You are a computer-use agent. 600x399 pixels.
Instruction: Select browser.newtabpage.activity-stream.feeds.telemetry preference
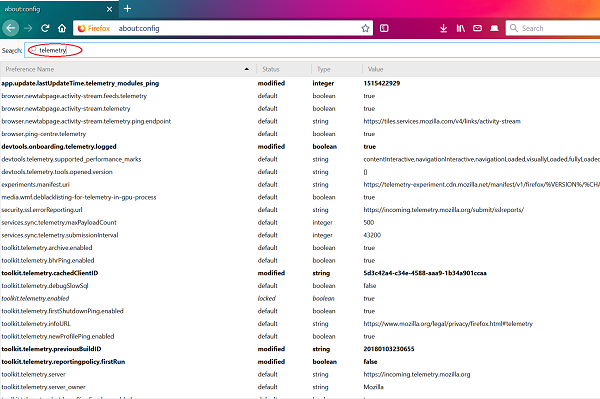300,96
